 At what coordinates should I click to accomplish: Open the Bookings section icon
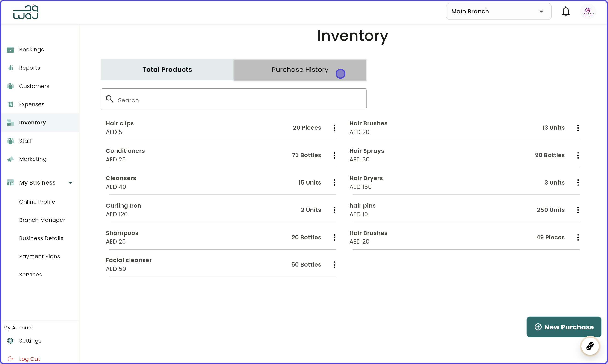(10, 50)
